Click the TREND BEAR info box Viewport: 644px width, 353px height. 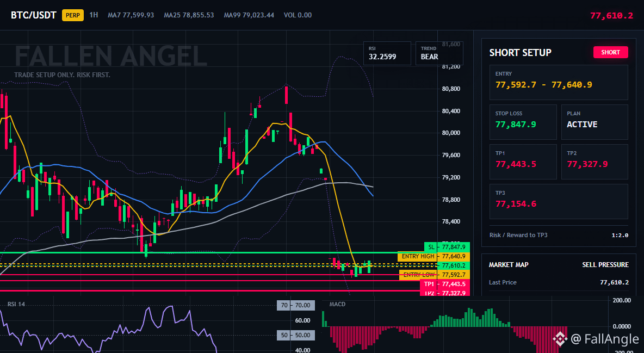[439, 53]
